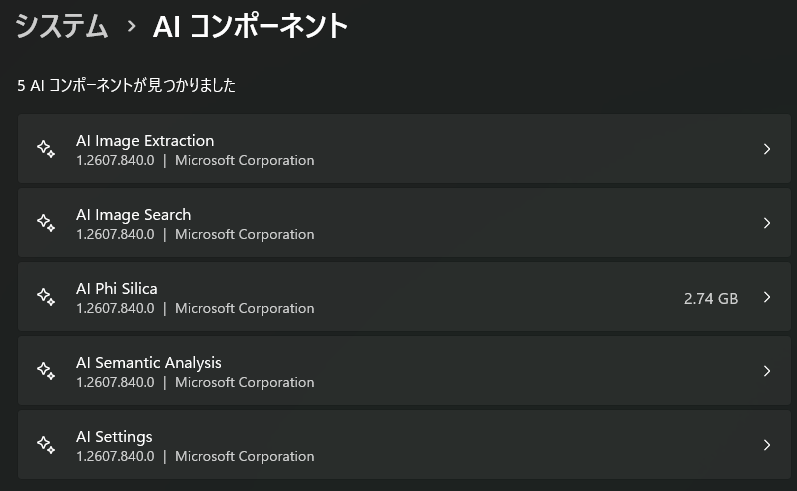Click the 2.74 GB size label
This screenshot has width=797, height=491.
[x=711, y=298]
